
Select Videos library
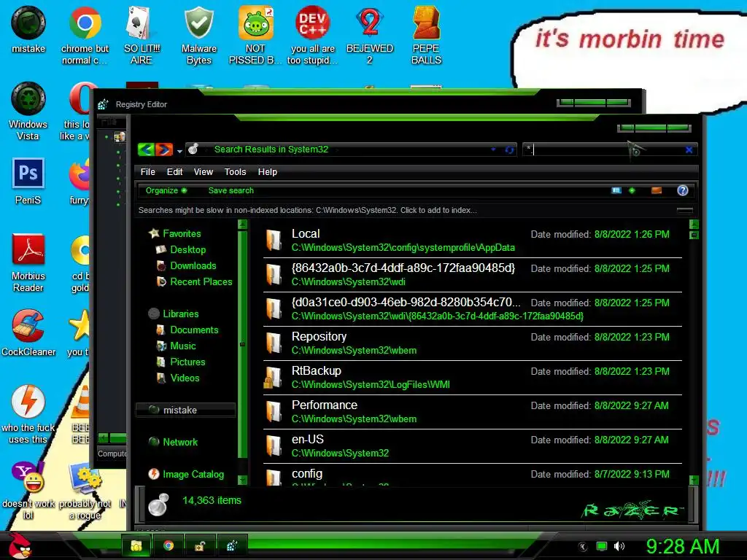pos(178,378)
